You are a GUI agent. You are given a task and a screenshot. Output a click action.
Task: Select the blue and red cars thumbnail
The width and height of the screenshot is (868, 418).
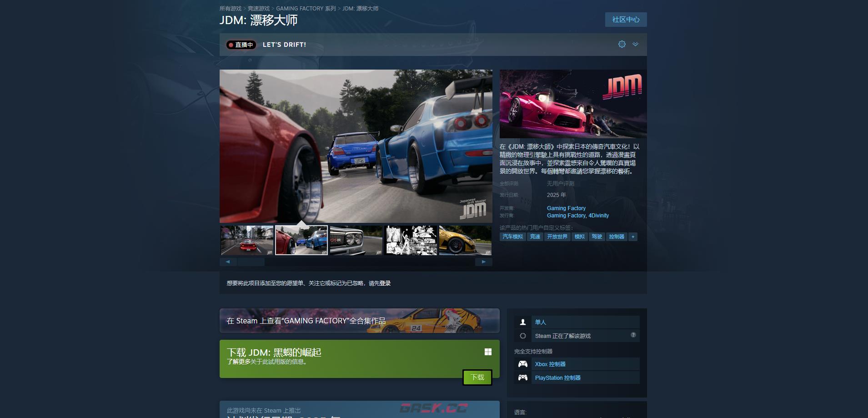point(301,240)
